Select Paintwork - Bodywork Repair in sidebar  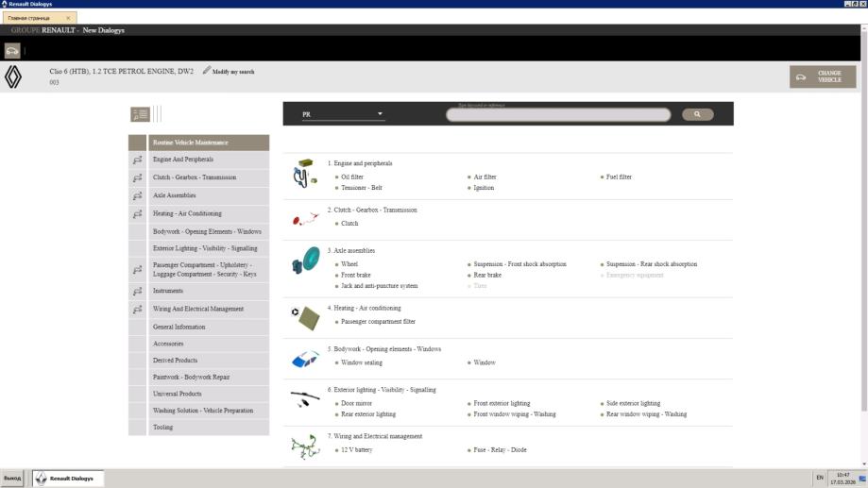click(x=209, y=377)
